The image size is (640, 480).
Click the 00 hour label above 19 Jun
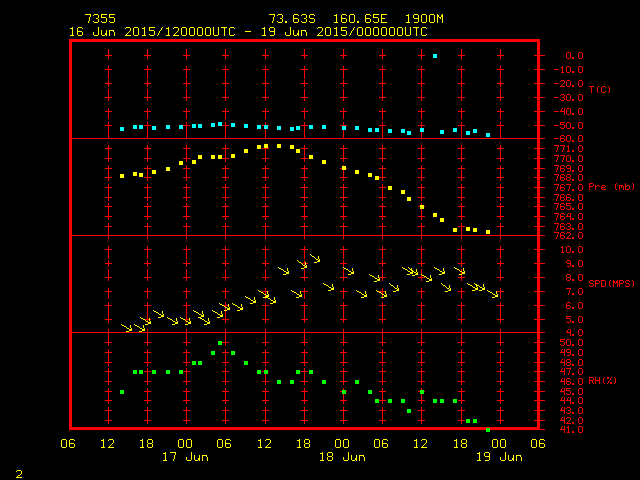pos(499,444)
